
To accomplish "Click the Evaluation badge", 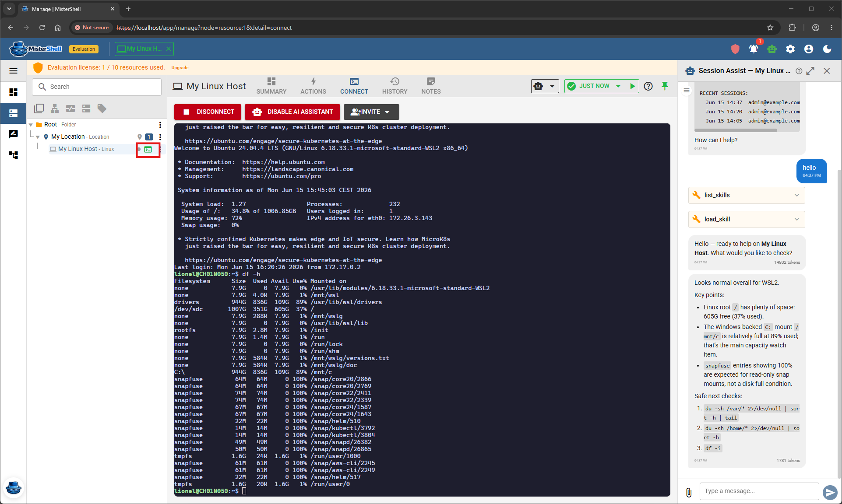I will 84,49.
